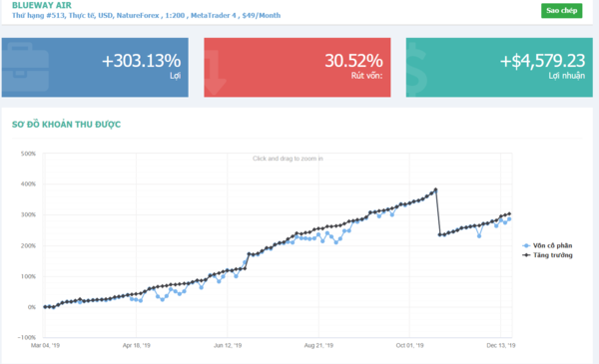Toggle the Vốn cổ phần legend series

pos(547,245)
